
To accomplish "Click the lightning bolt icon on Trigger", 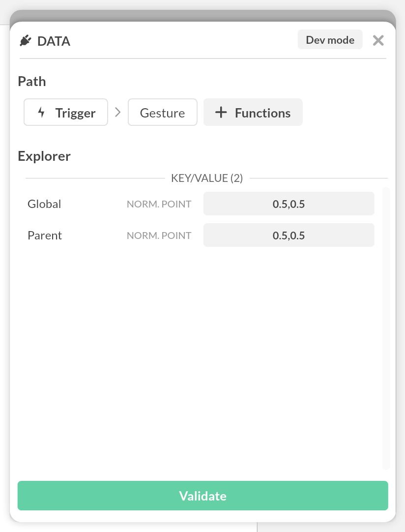I will [x=42, y=113].
